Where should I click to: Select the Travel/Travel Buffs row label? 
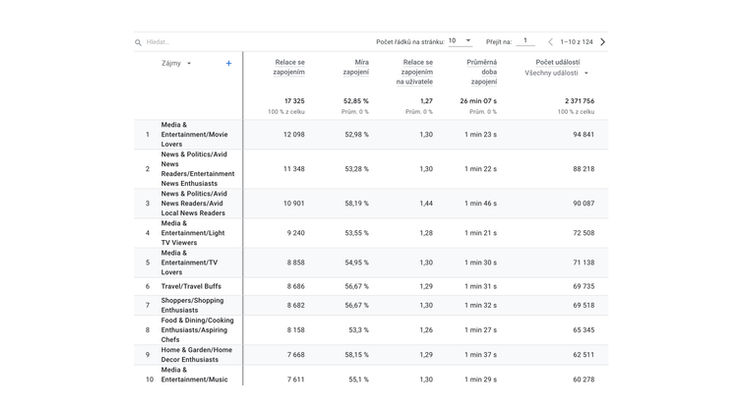click(191, 287)
